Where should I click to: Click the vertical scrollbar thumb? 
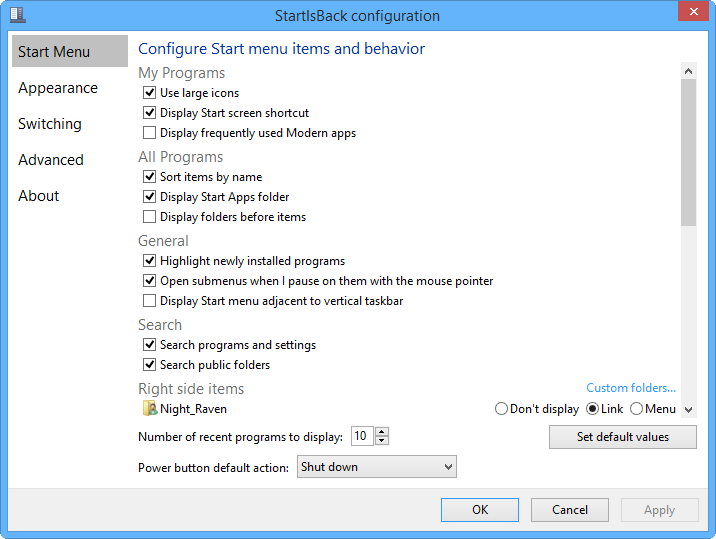point(688,153)
